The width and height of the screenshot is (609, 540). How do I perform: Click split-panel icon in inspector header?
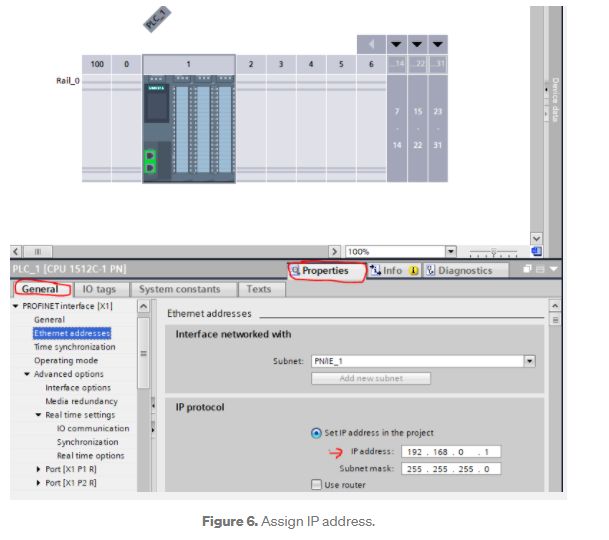click(540, 269)
